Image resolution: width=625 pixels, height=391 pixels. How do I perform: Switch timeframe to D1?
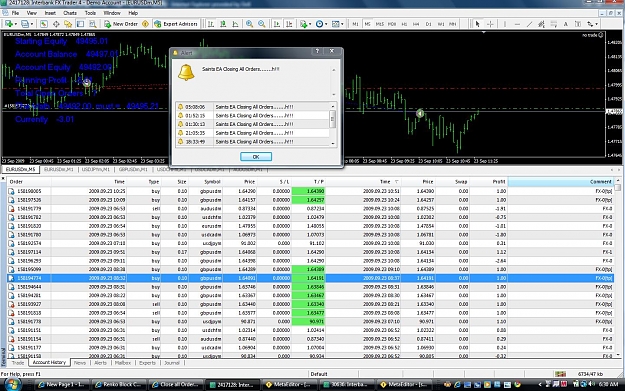coord(428,24)
